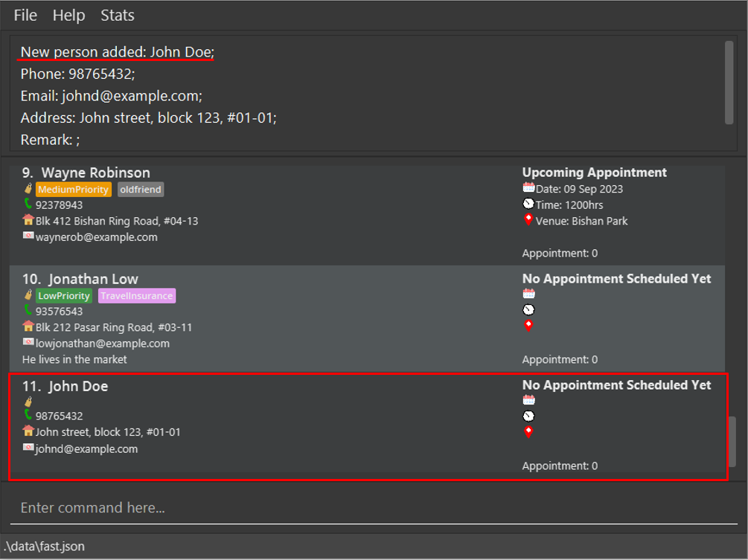Open the Stats menu
Screen dimensions: 748x560
[118, 16]
